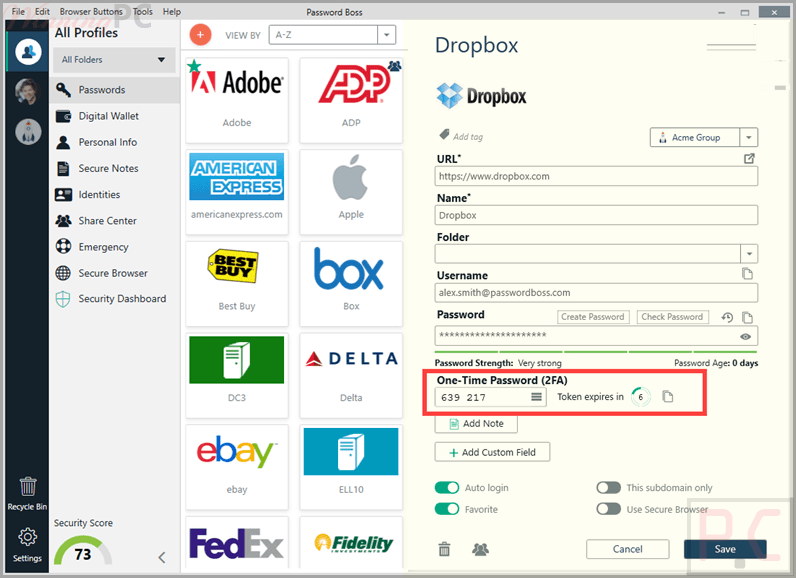The height and width of the screenshot is (578, 796).
Task: Delete the Dropbox entry with trash icon
Action: click(x=444, y=549)
